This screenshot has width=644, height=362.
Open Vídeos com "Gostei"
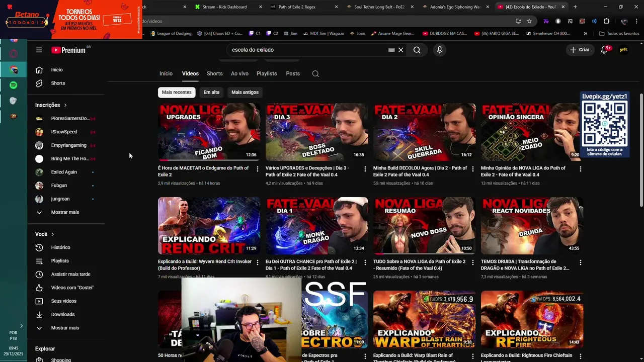[72, 288]
